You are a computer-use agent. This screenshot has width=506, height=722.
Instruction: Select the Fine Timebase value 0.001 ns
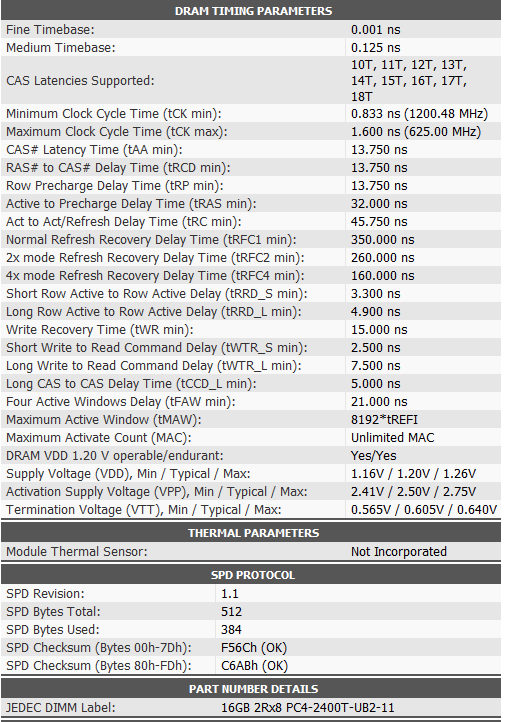tap(376, 30)
